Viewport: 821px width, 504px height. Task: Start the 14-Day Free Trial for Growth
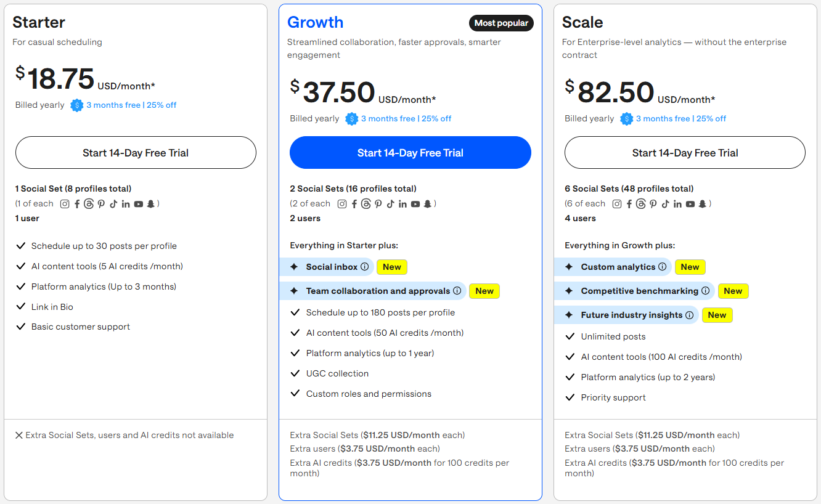coord(410,152)
